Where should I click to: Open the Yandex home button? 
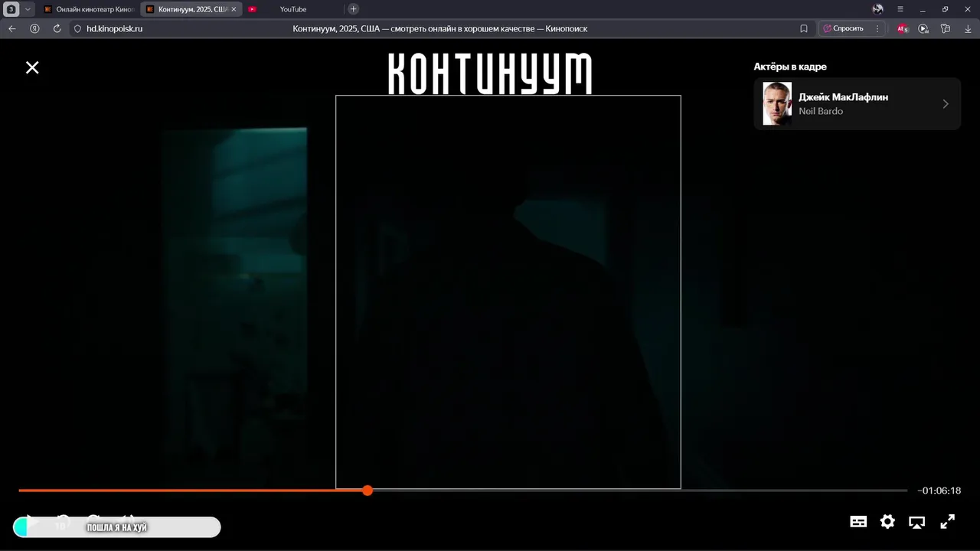(34, 28)
